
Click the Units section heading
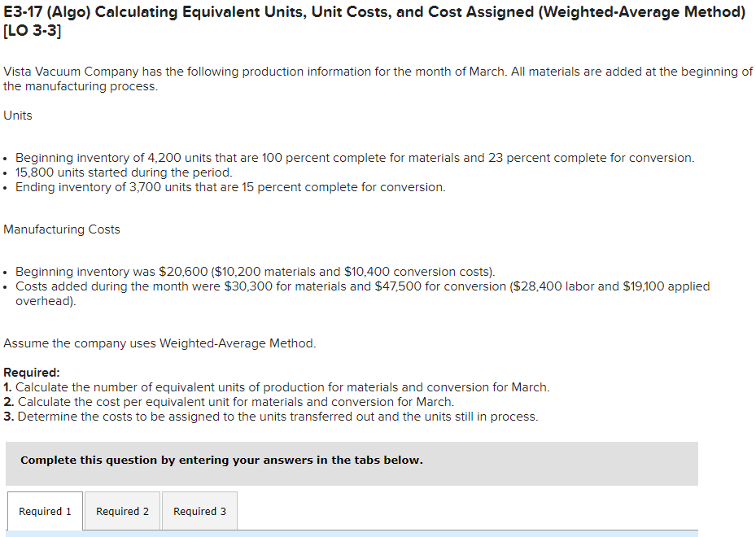tap(17, 115)
